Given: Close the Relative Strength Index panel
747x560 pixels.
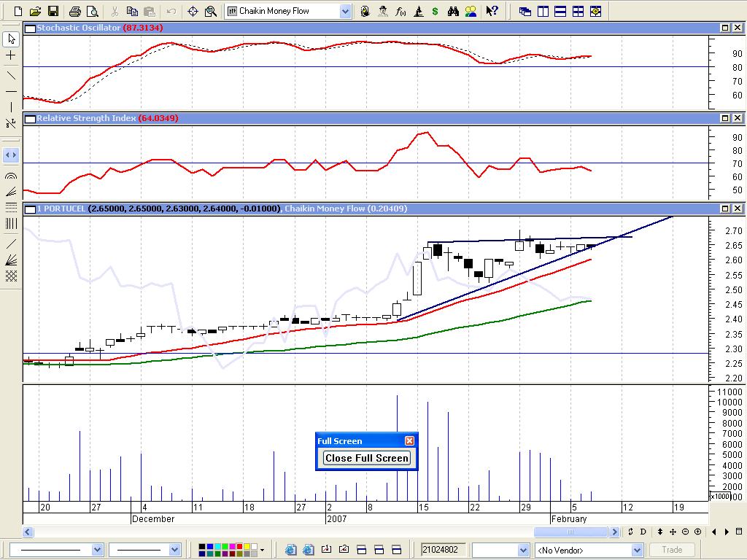Looking at the screenshot, I should (738, 118).
